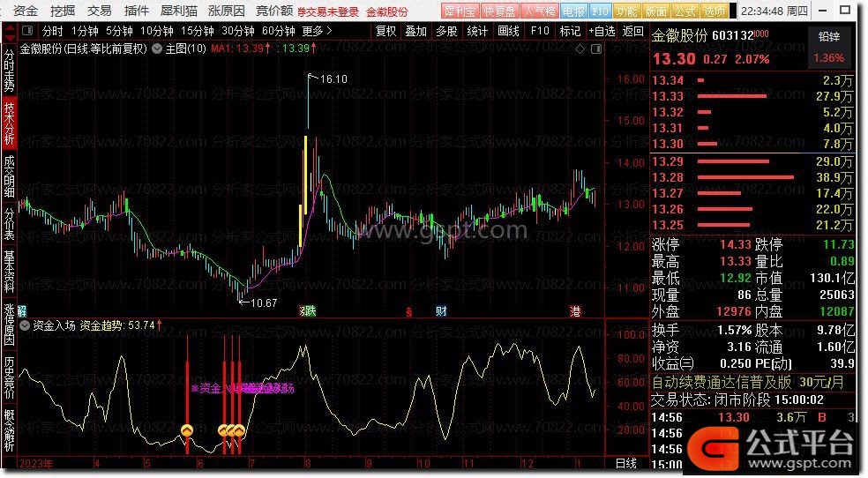This screenshot has width=868, height=478.
Task: Click the 财 financial event marker
Action: tap(441, 311)
